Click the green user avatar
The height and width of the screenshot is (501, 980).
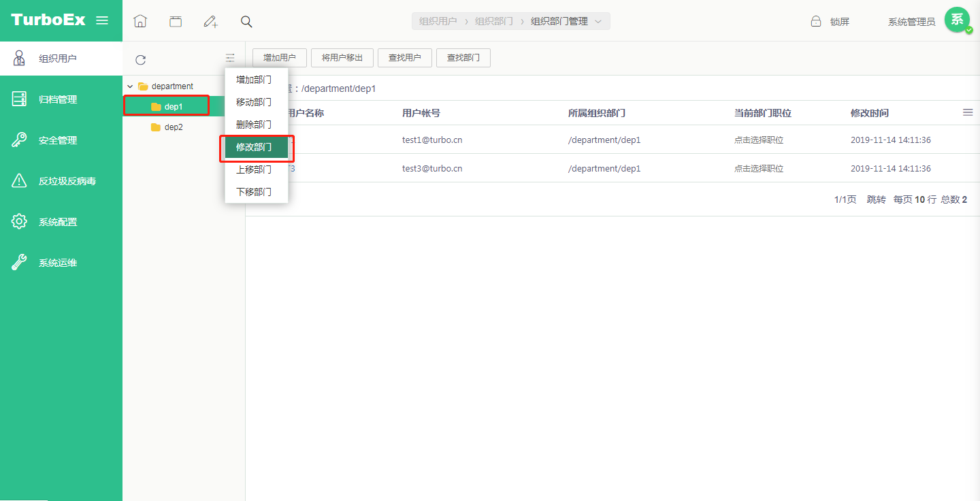click(x=958, y=20)
